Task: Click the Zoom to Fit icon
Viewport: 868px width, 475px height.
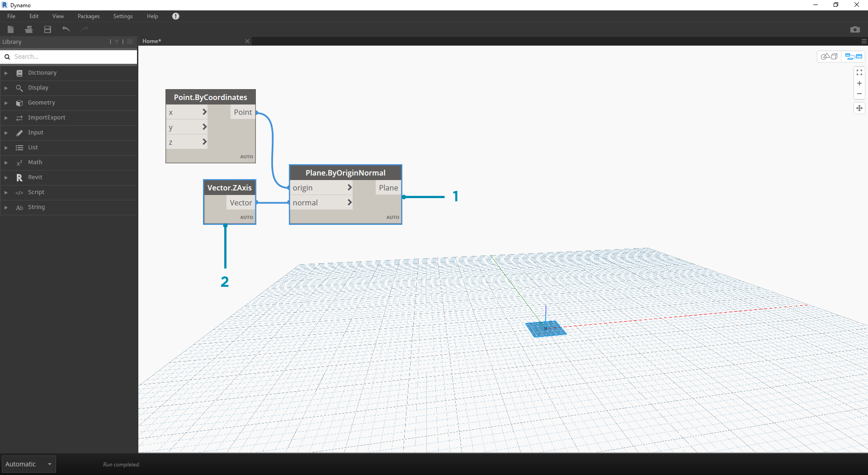Action: pos(859,72)
